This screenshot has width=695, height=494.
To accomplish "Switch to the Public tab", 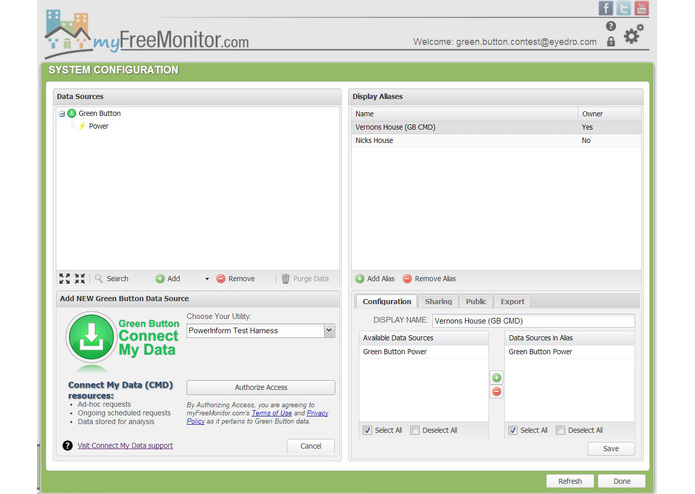I will tap(476, 301).
